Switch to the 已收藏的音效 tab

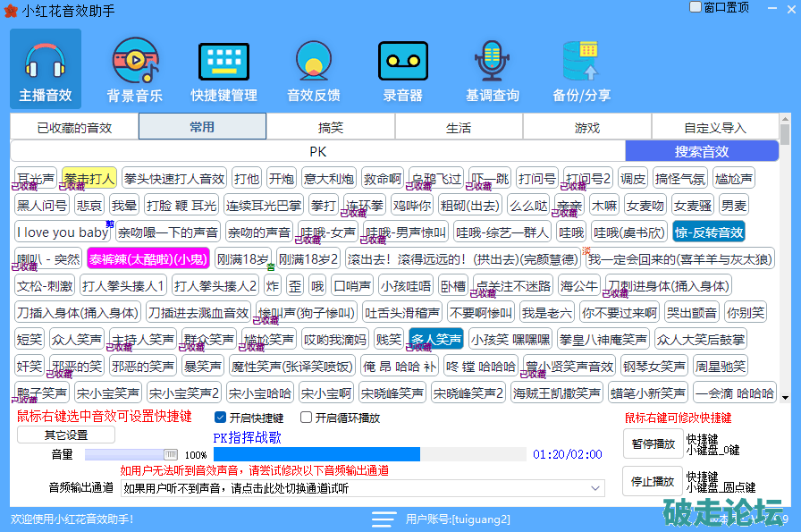pos(74,128)
